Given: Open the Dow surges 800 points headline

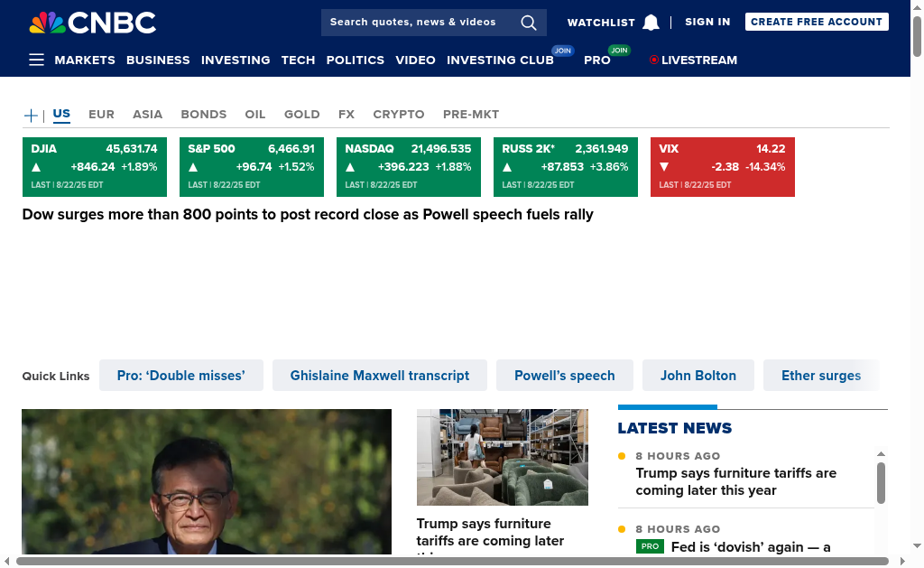Looking at the screenshot, I should tap(308, 214).
